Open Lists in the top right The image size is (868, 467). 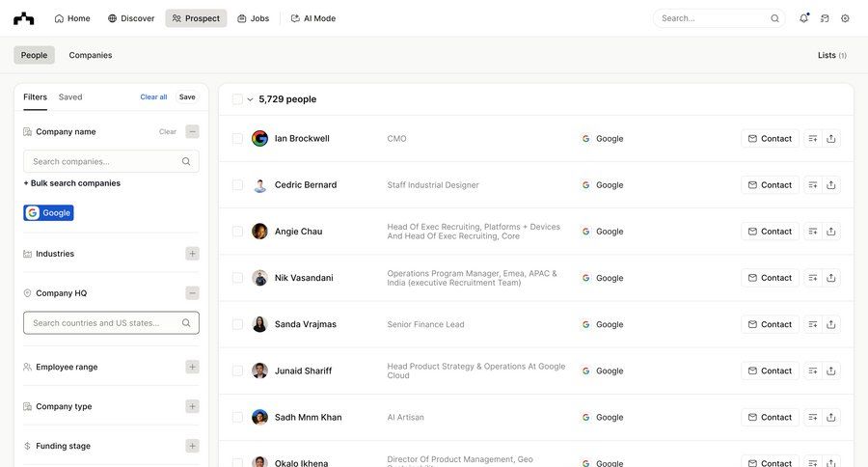832,55
